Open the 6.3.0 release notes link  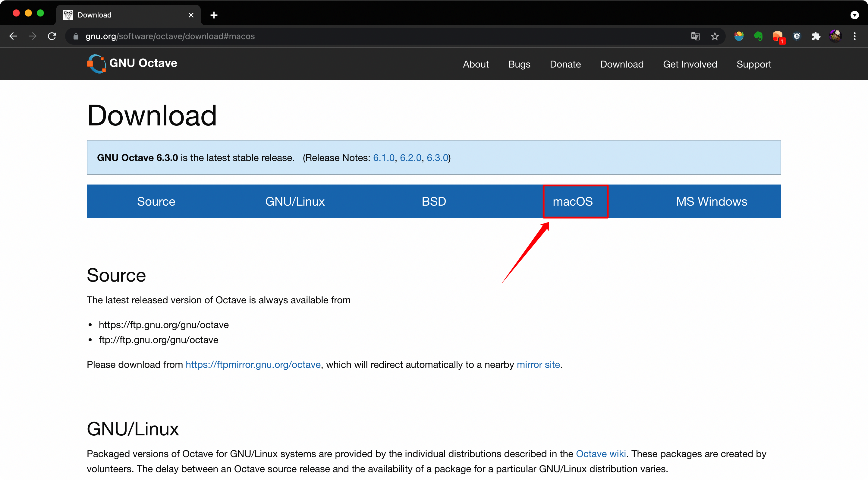[x=437, y=157]
